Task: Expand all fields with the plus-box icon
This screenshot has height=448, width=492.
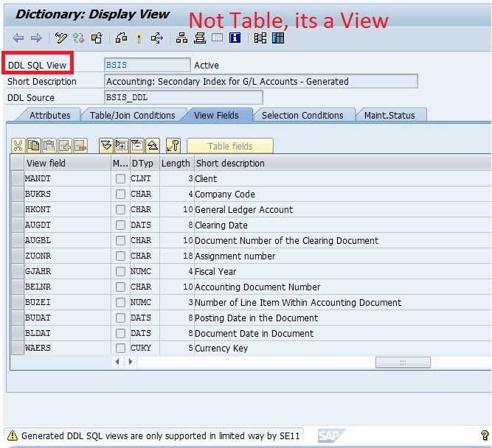Action: pyautogui.click(x=122, y=146)
